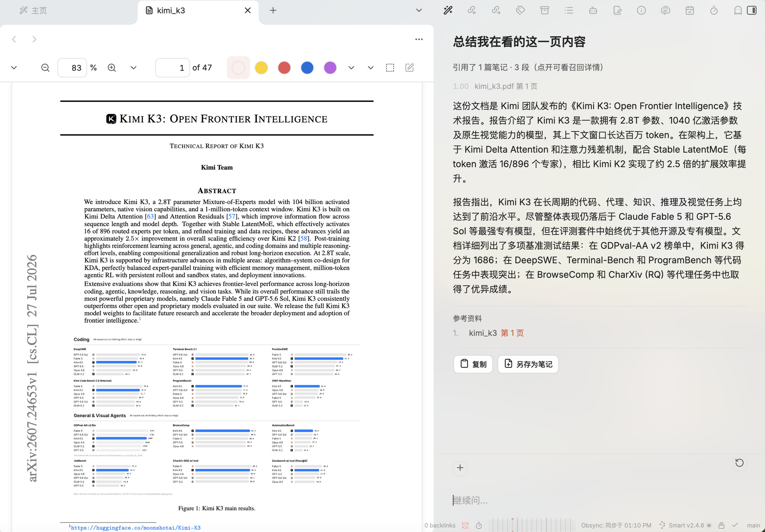Click the stopwatch icon in top bar

[x=714, y=10]
